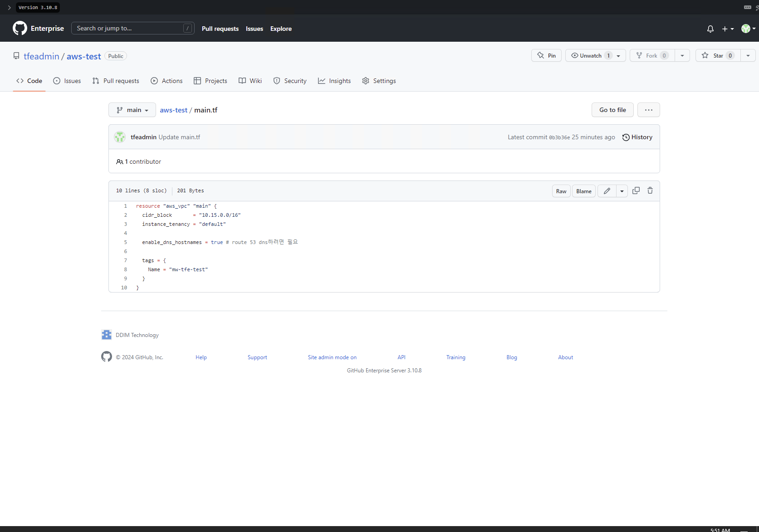The height and width of the screenshot is (532, 759).
Task: Open the main branch selector
Action: (x=132, y=110)
